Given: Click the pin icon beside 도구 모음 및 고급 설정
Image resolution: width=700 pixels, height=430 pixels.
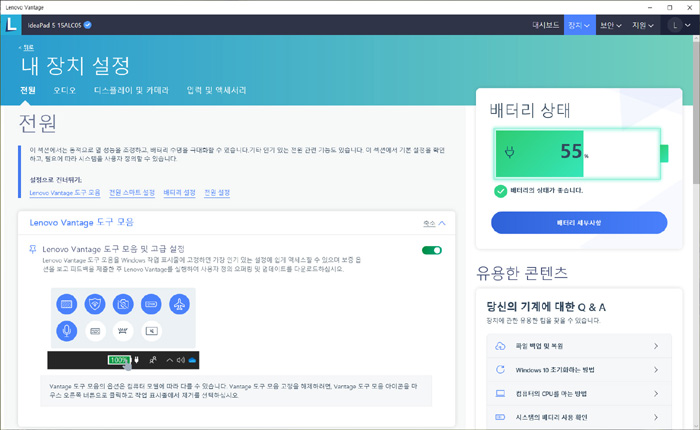Looking at the screenshot, I should (33, 249).
